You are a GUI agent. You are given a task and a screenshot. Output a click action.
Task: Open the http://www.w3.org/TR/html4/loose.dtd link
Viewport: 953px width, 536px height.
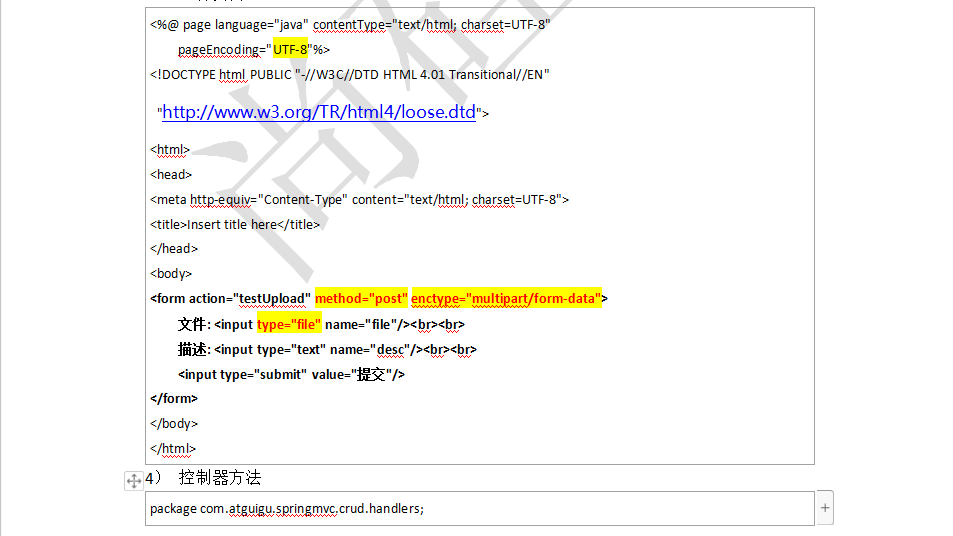coord(318,112)
